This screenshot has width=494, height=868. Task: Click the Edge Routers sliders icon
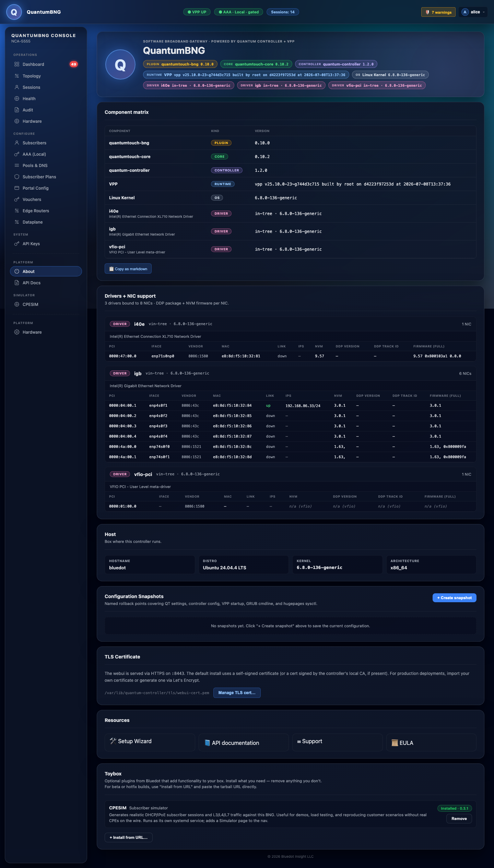(x=17, y=211)
